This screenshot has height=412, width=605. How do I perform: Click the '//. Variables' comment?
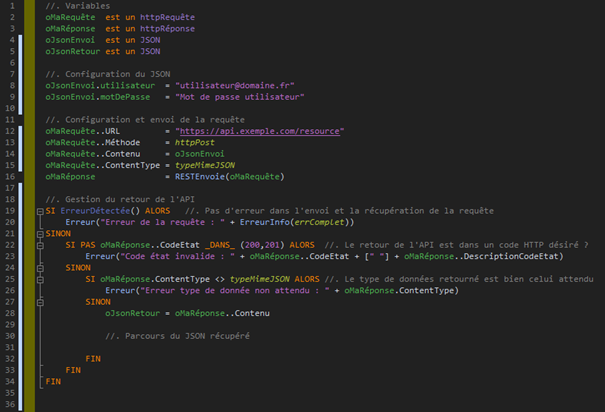(x=78, y=6)
